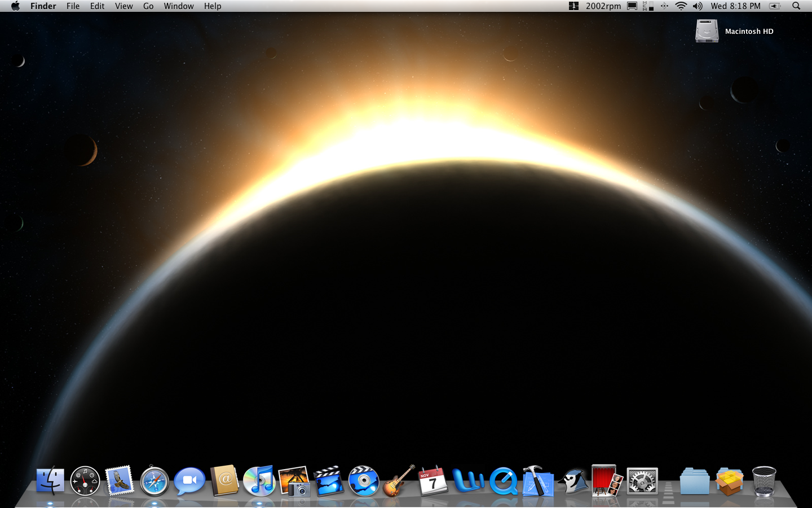
Task: Open the Edit menu
Action: pyautogui.click(x=98, y=6)
